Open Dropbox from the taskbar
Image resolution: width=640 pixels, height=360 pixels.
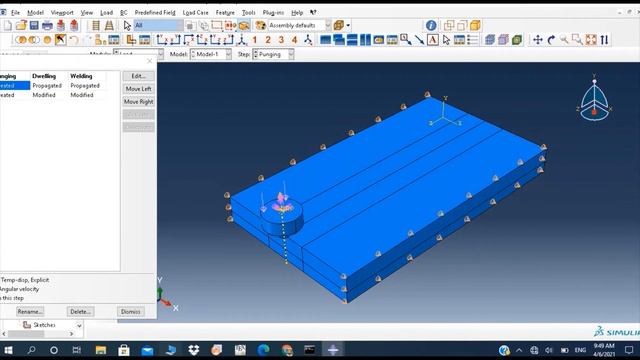click(x=193, y=350)
